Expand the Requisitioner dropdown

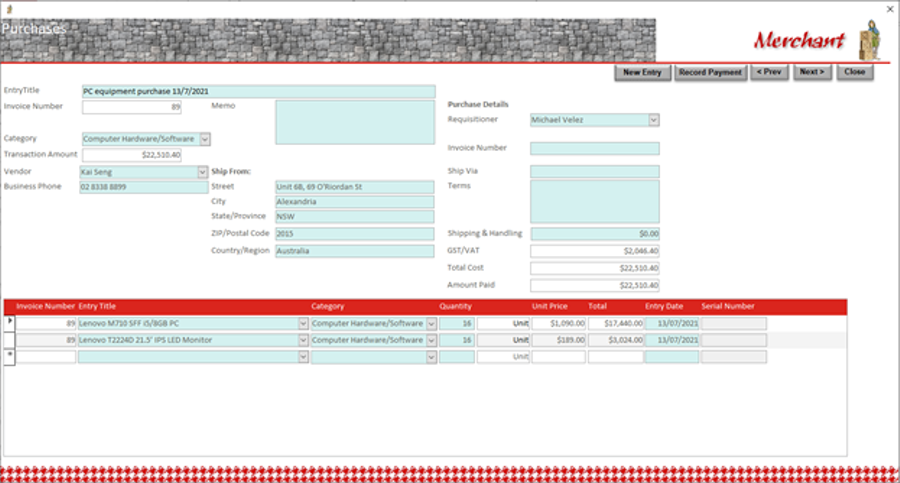(653, 120)
